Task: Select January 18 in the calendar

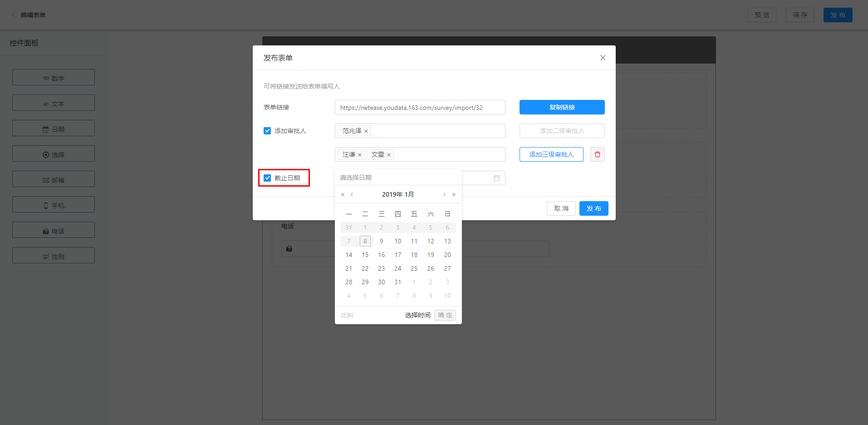Action: coord(414,255)
